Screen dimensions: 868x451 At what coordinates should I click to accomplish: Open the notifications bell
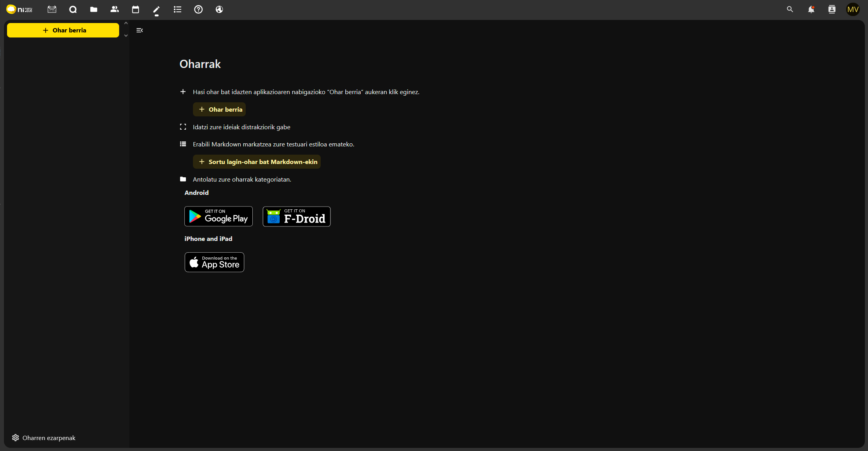click(811, 9)
